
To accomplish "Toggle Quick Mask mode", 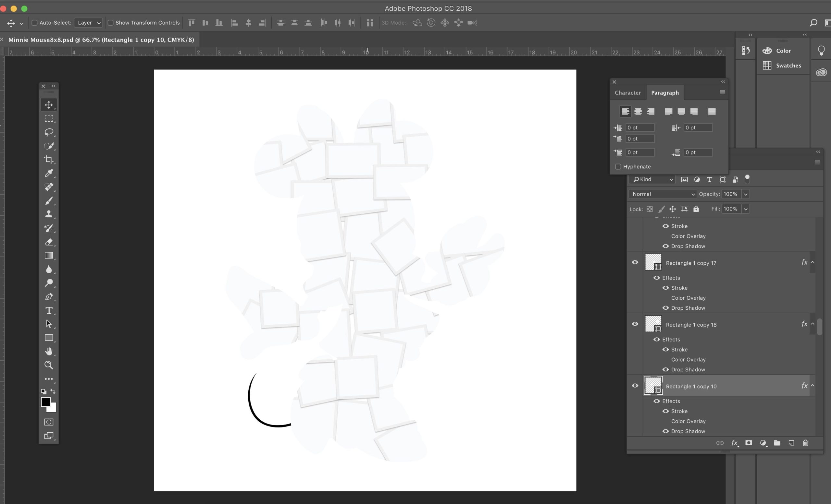I will tap(49, 422).
